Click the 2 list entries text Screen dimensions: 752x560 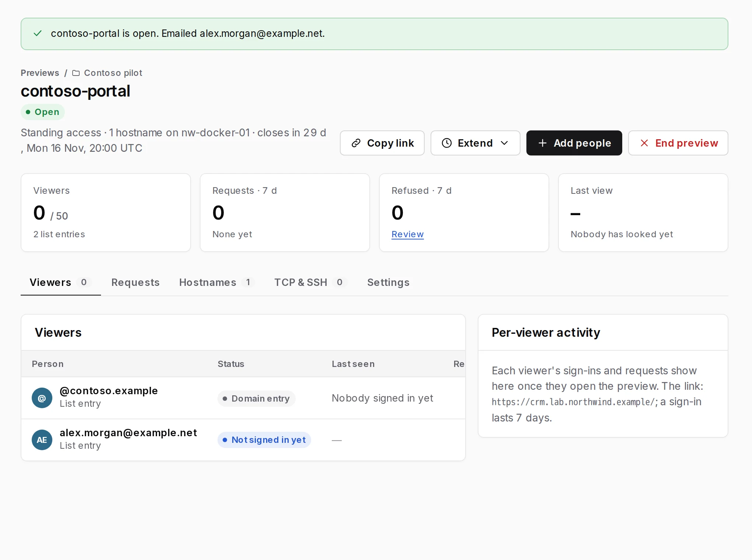tap(59, 234)
